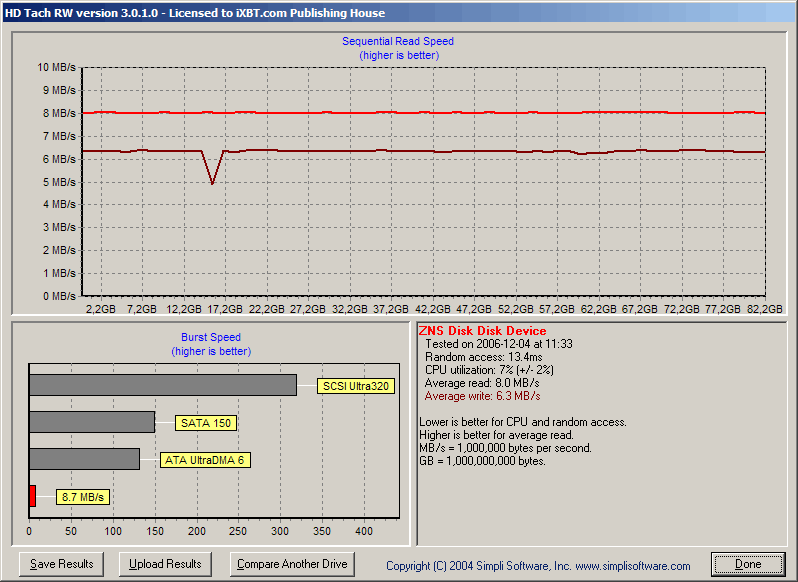Image resolution: width=798 pixels, height=582 pixels.
Task: Click the 42,2GB axis label
Action: tap(433, 309)
